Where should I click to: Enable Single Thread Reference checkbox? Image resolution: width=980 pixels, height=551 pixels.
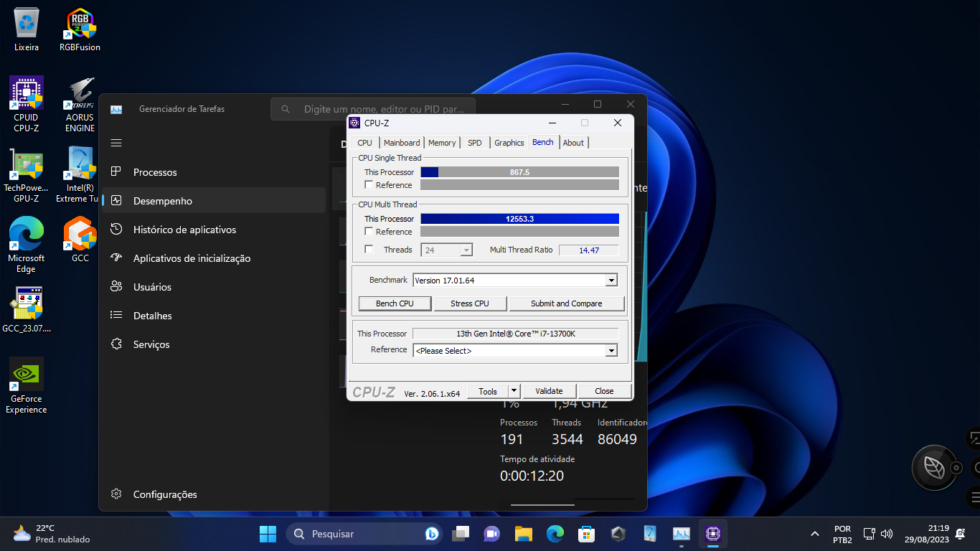369,185
